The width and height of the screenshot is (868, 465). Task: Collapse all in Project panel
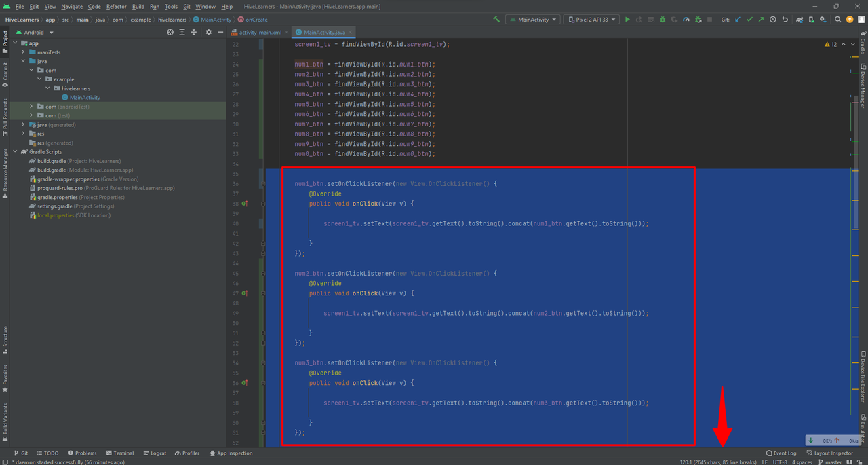[195, 32]
